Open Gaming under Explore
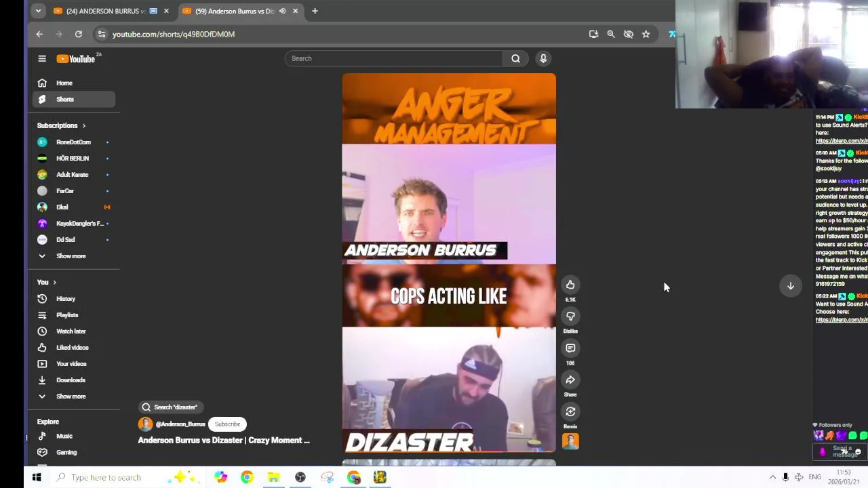This screenshot has height=488, width=868. (x=74, y=452)
